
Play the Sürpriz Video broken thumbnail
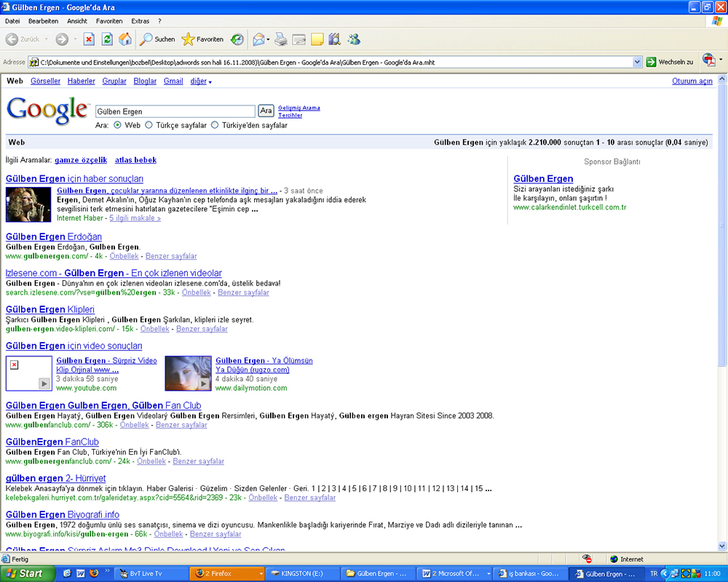[x=29, y=373]
